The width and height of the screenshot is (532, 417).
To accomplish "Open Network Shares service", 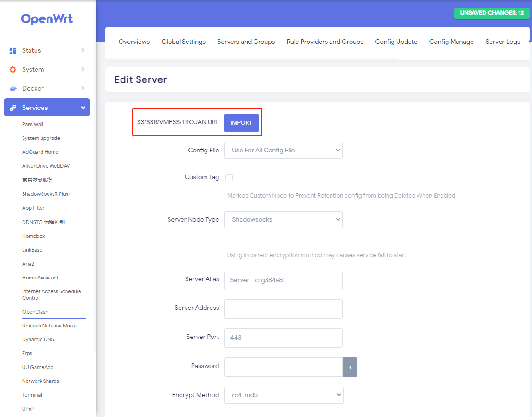I will pyautogui.click(x=40, y=381).
